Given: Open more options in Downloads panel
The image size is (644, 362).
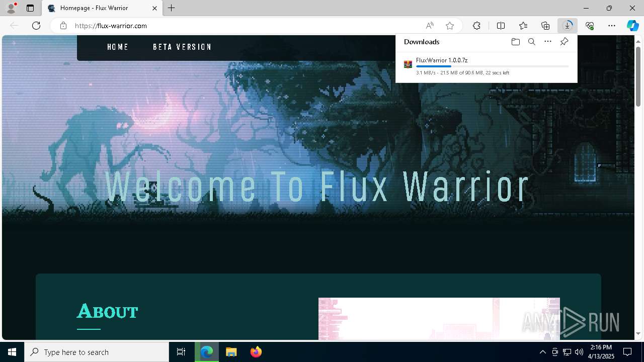Looking at the screenshot, I should click(548, 42).
